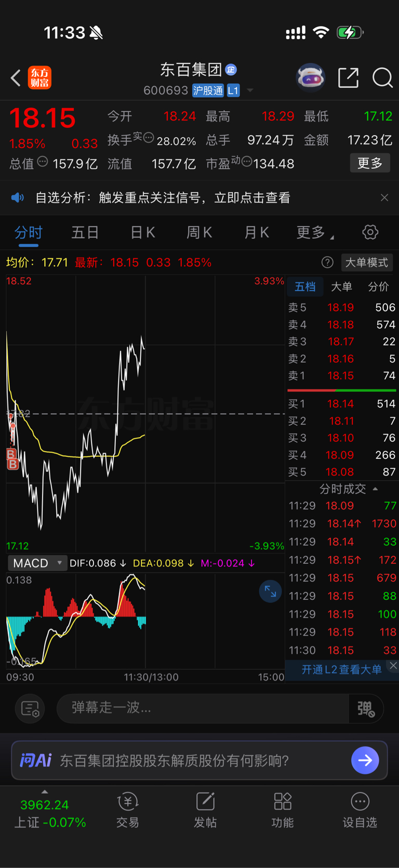Switch to the 日K chart tab
399x868 pixels.
[x=142, y=232]
